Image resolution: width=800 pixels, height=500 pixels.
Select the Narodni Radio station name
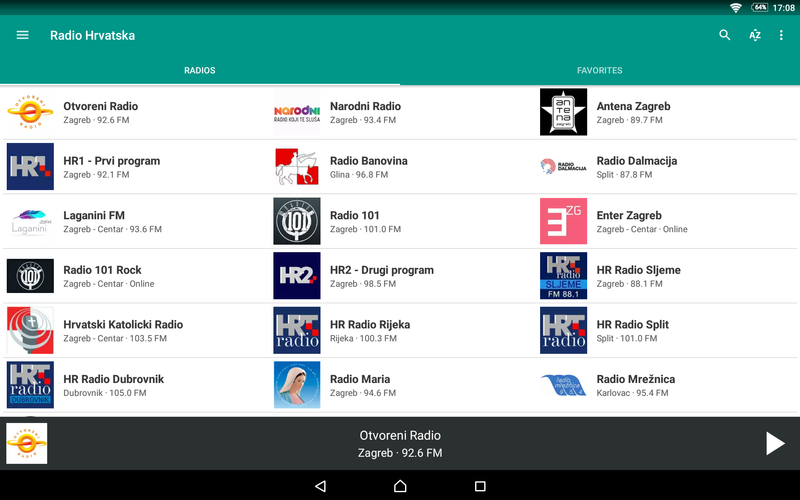[x=365, y=106]
